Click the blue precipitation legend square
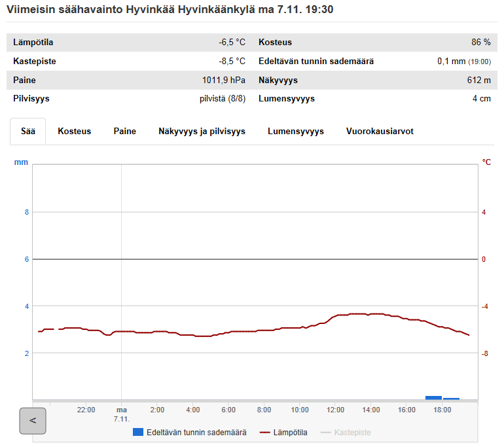The height and width of the screenshot is (447, 504). coord(137,433)
